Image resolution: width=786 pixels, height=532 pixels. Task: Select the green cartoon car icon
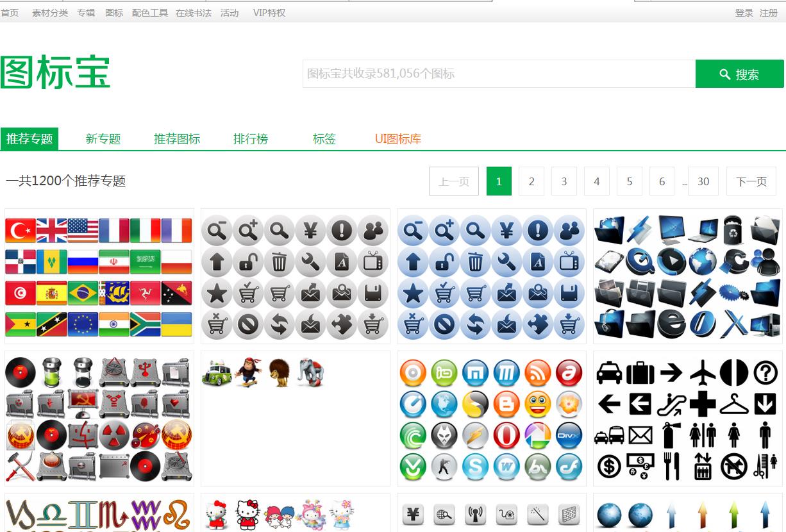[217, 373]
